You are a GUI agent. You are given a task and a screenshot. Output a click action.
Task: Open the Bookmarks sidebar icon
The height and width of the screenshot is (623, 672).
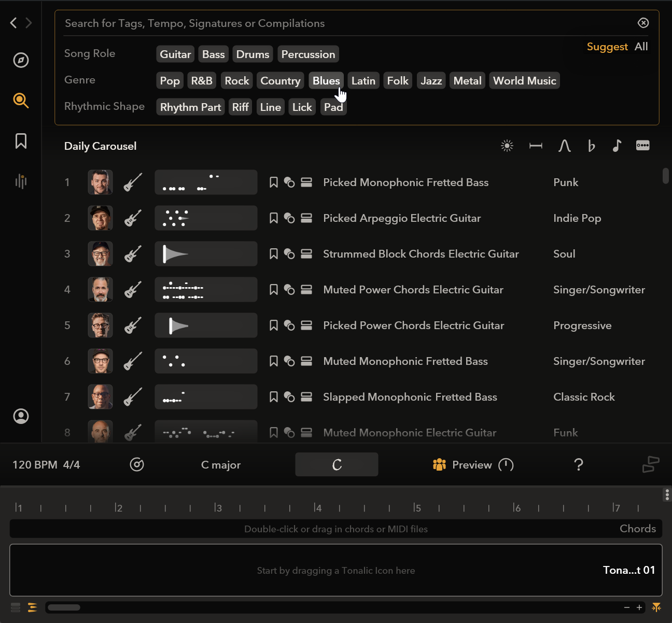click(21, 141)
